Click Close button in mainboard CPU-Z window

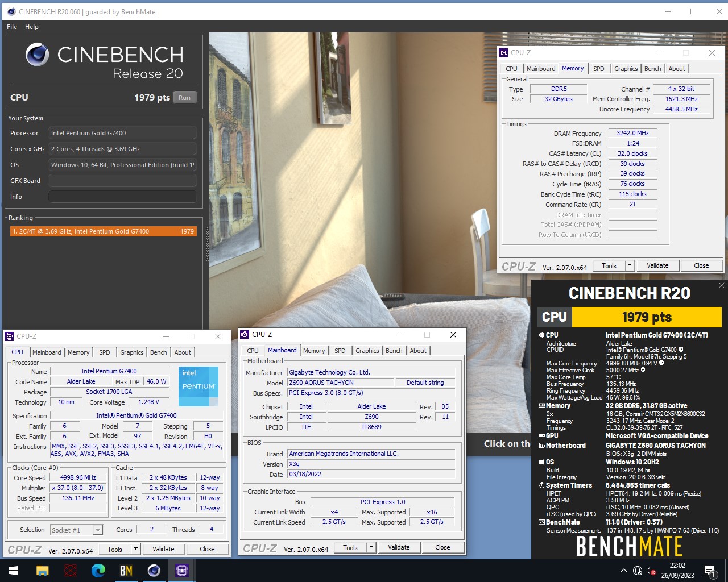pos(442,547)
